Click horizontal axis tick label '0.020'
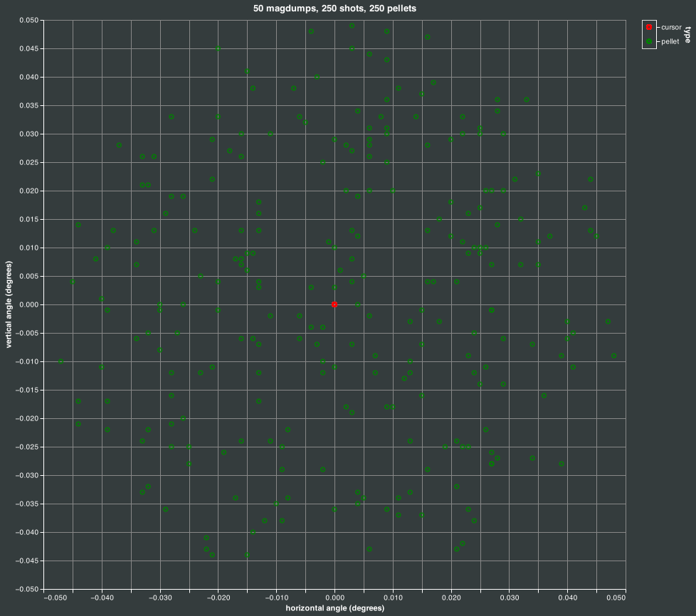The image size is (696, 616). point(451,598)
